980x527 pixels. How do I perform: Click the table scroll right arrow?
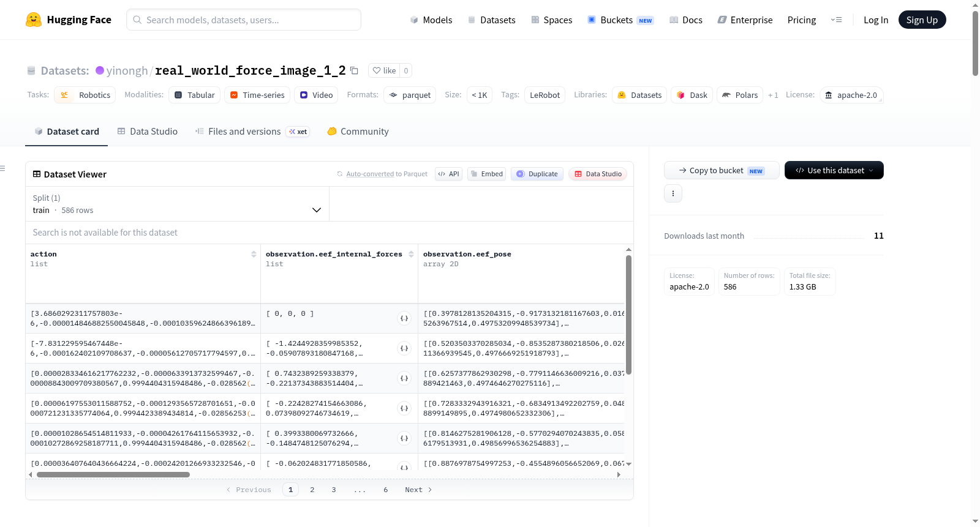tap(619, 474)
